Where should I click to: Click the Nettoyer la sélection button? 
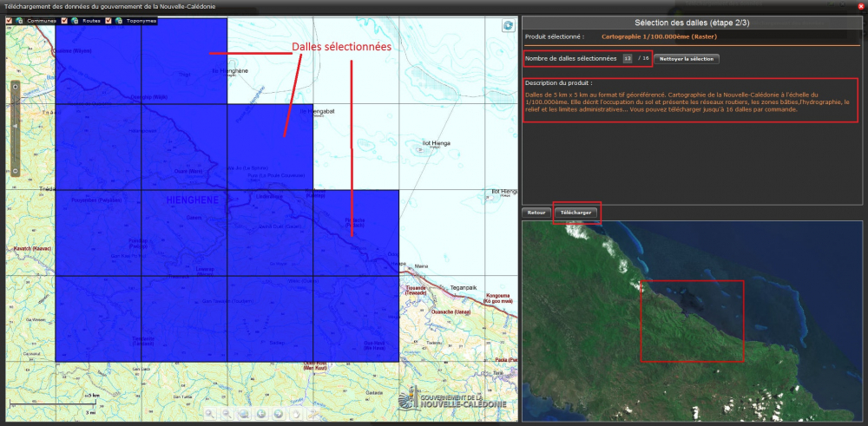(x=687, y=59)
